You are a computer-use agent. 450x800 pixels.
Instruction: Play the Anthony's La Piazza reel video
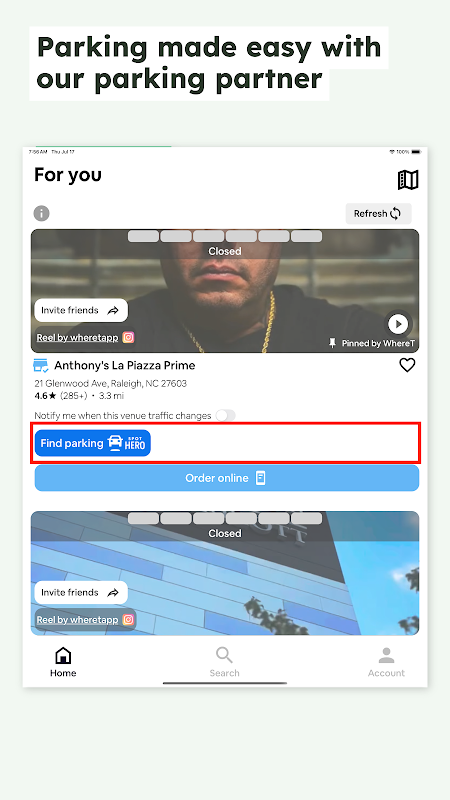pos(398,323)
